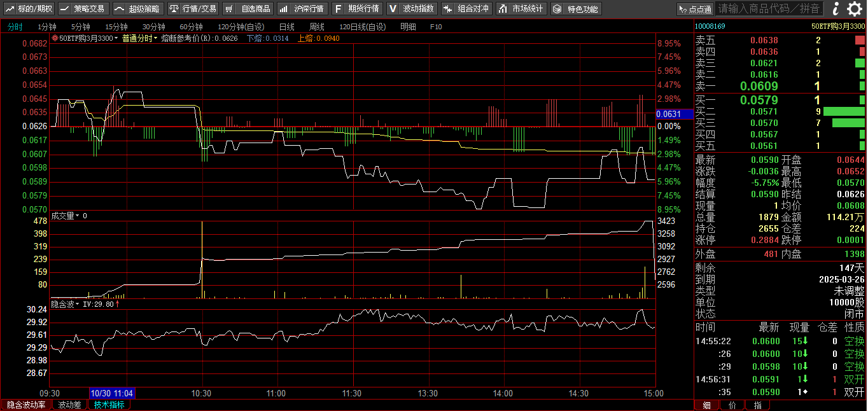Viewport: 868px width, 411px height.
Task: Click the product code search field
Action: (x=769, y=8)
